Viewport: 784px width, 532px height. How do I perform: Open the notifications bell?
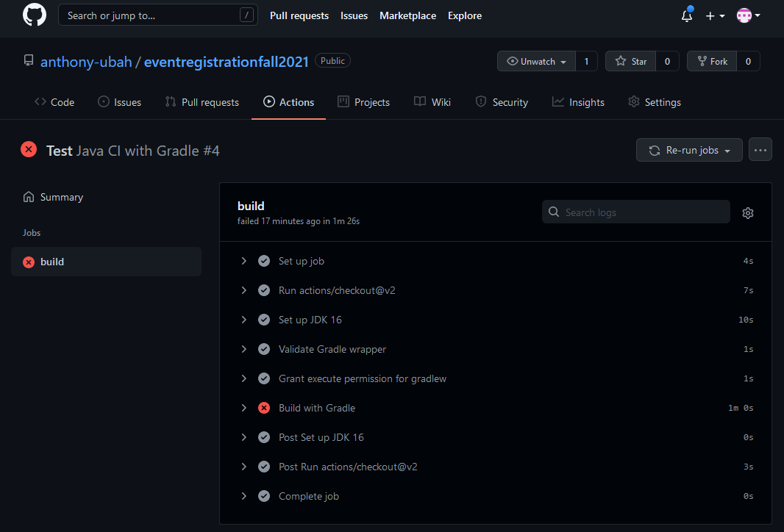click(687, 15)
